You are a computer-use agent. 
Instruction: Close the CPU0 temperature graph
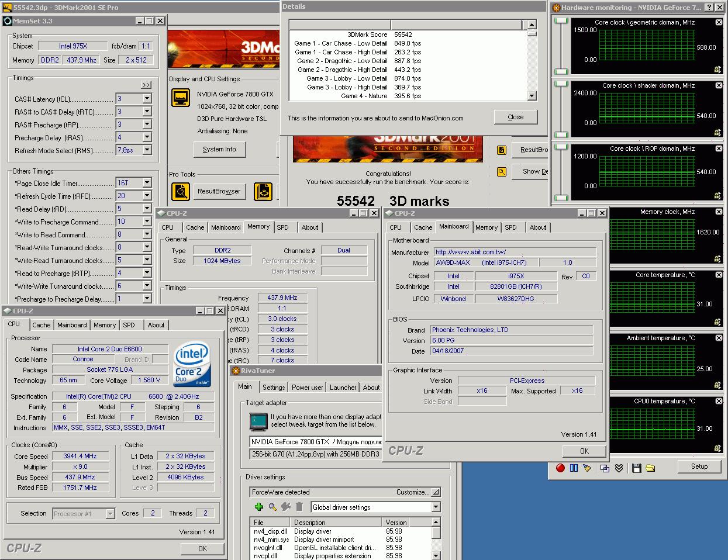coord(719,401)
